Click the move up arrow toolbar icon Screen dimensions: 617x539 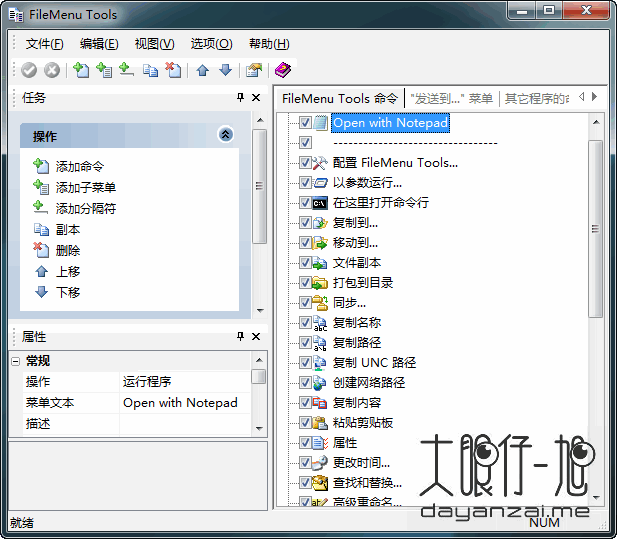coord(203,70)
